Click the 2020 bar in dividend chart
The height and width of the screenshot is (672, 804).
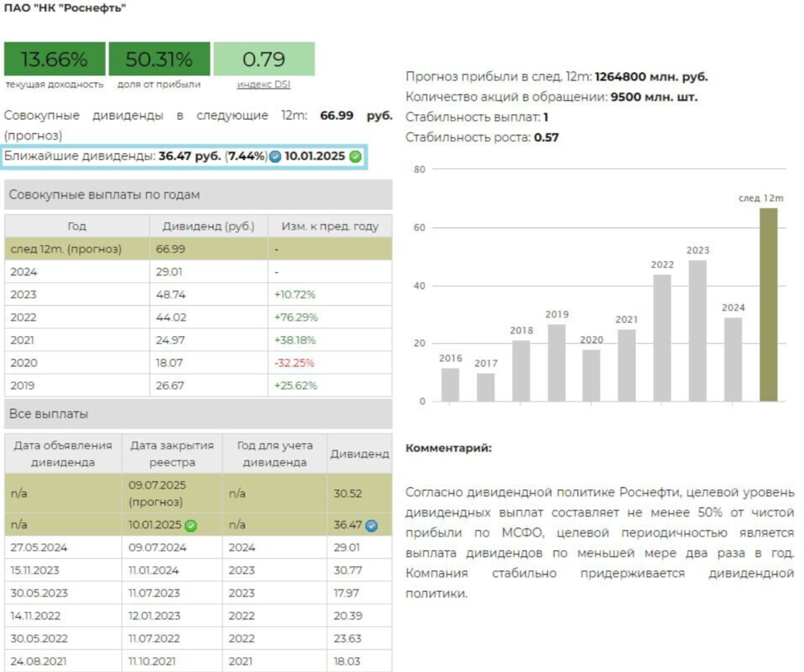point(591,375)
